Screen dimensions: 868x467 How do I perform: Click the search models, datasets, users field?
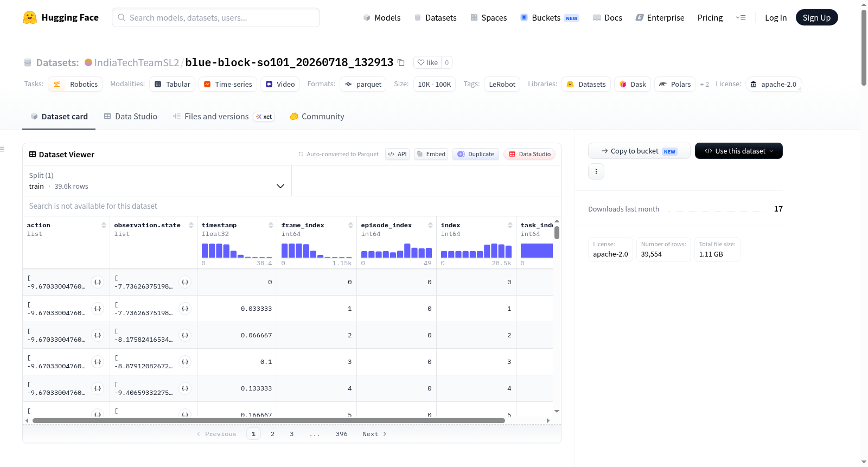[216, 17]
